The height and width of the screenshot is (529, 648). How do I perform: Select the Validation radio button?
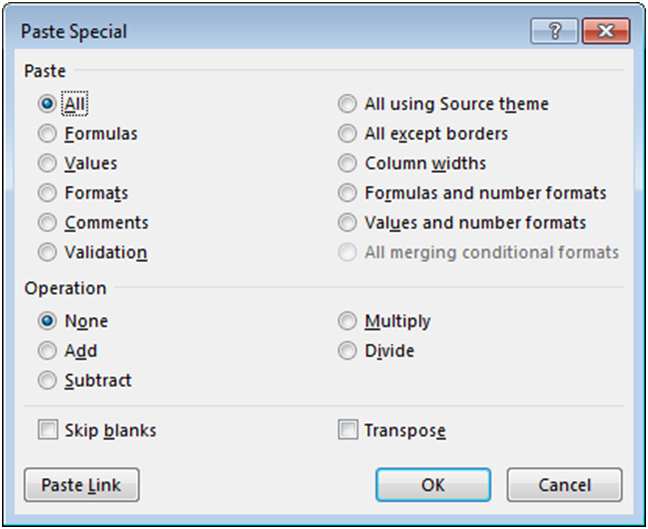46,253
